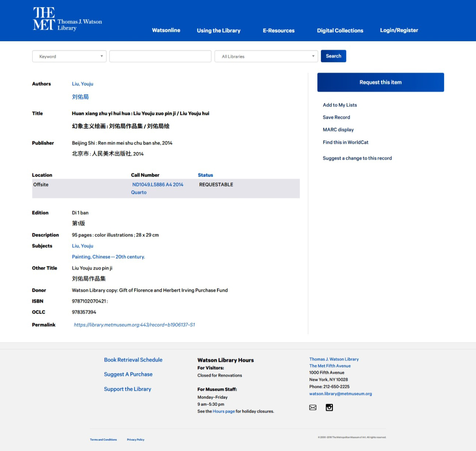Open the MARC display link
The height and width of the screenshot is (451, 476).
pos(338,129)
